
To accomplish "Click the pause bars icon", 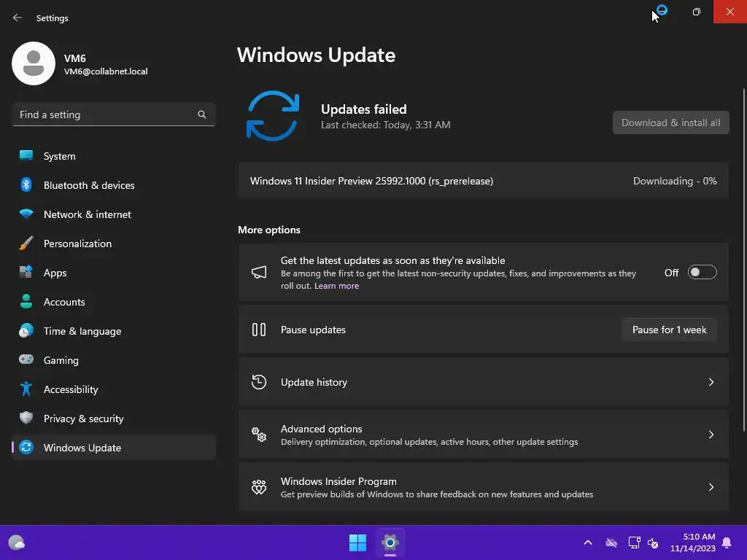I will click(259, 330).
